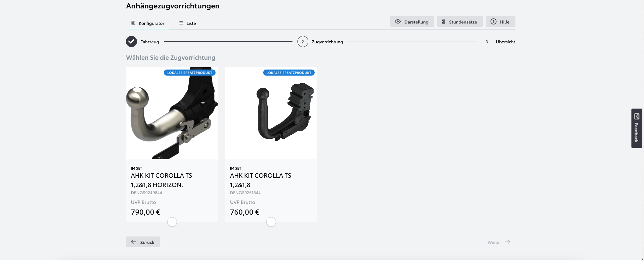Click the Liste bullet-list icon
This screenshot has height=260, width=644.
[181, 23]
